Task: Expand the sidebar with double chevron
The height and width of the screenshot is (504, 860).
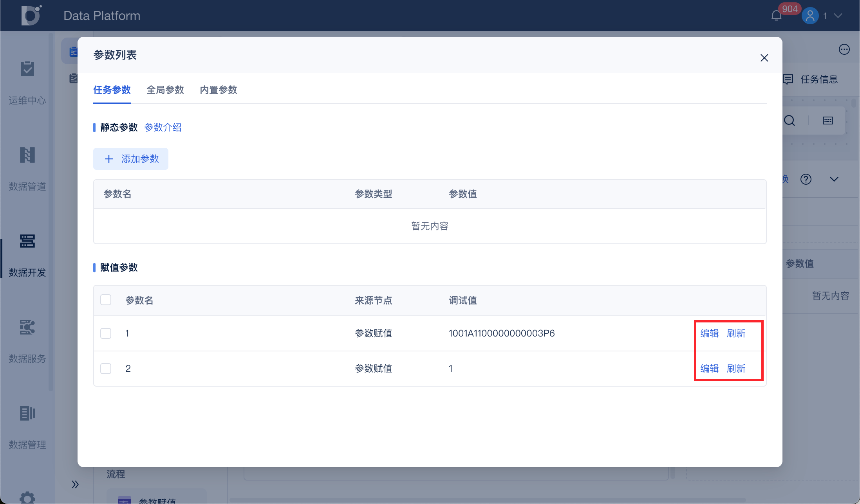Action: (x=75, y=484)
